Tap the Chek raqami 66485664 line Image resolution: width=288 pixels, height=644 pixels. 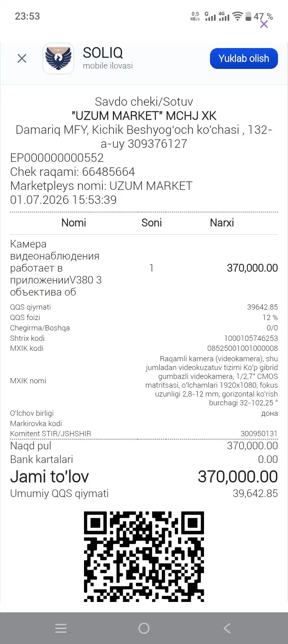(72, 172)
